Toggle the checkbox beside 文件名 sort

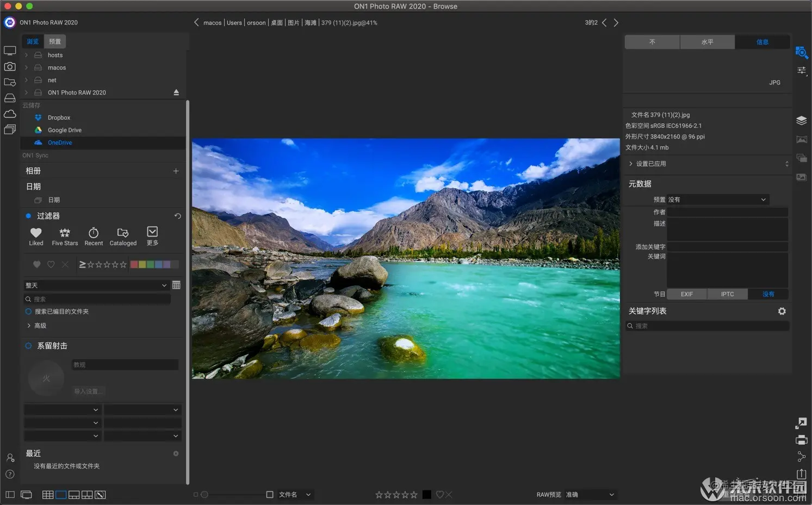pyautogui.click(x=270, y=495)
